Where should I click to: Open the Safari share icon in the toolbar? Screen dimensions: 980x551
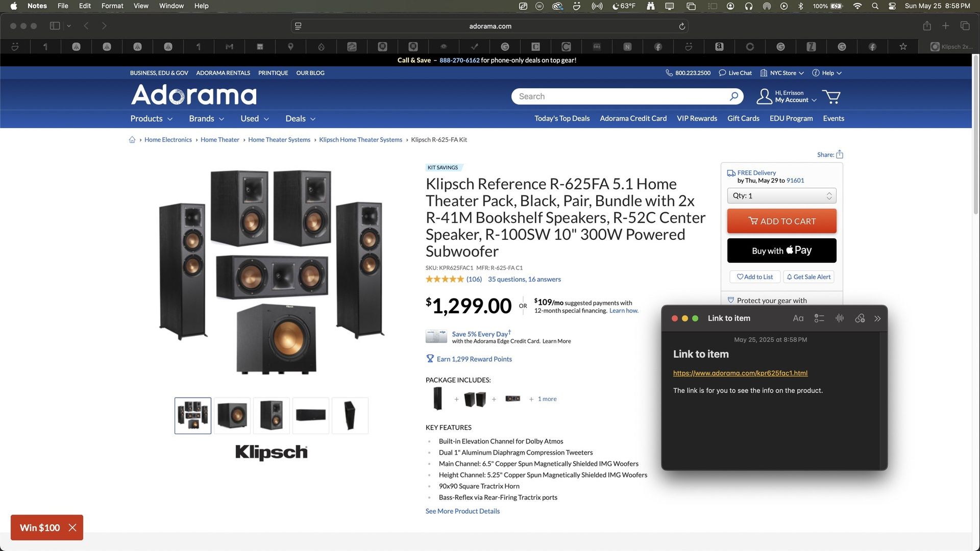[927, 26]
